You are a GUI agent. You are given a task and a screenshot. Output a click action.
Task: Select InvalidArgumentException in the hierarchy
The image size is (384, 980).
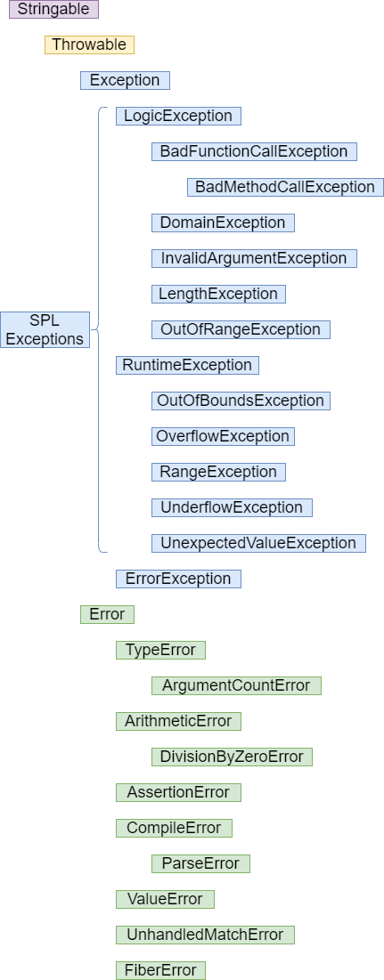pyautogui.click(x=254, y=259)
